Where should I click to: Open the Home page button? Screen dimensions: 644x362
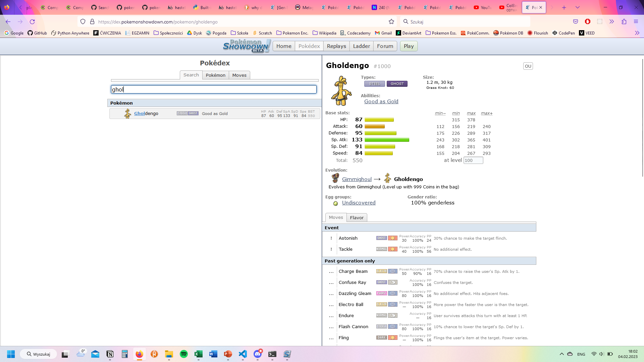tap(284, 46)
